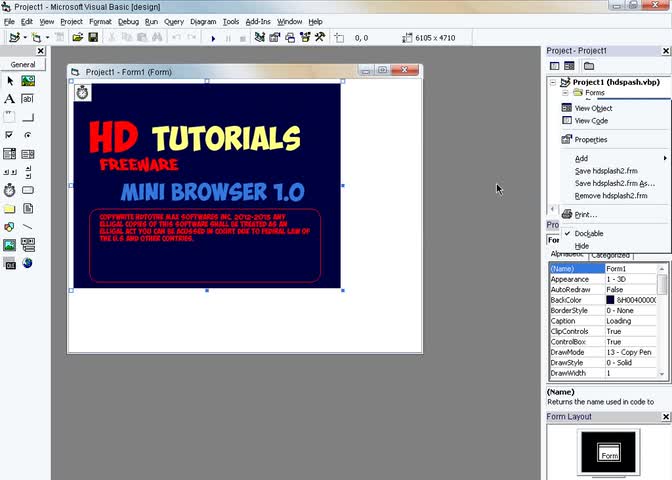Select the Frame control tool
672x480 pixels.
[10, 117]
